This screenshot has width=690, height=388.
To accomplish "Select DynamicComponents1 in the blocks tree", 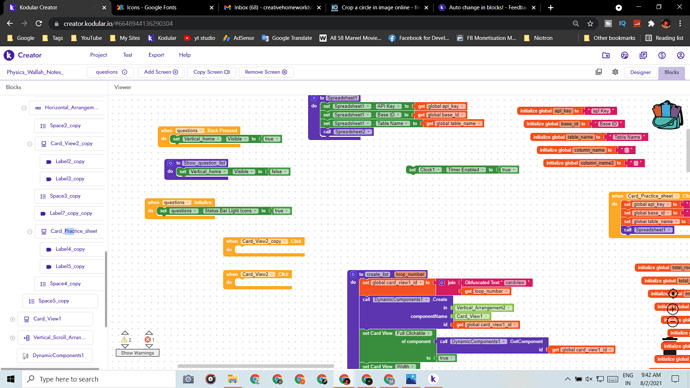I will point(55,355).
